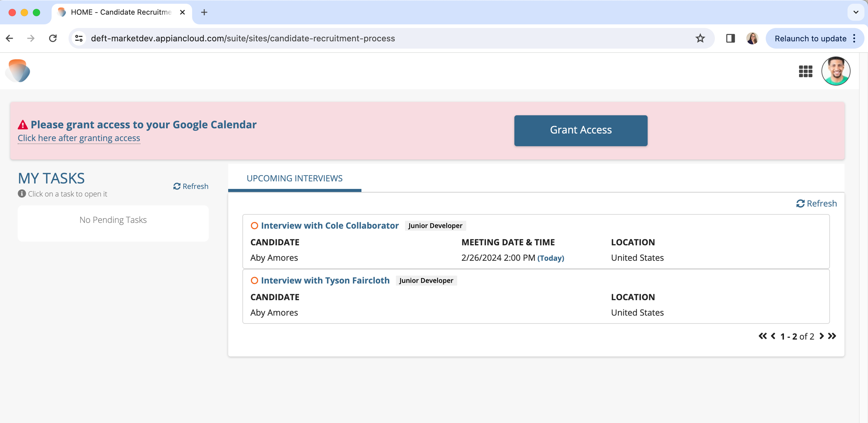868x423 pixels.
Task: Click browser forward arrow
Action: click(31, 38)
